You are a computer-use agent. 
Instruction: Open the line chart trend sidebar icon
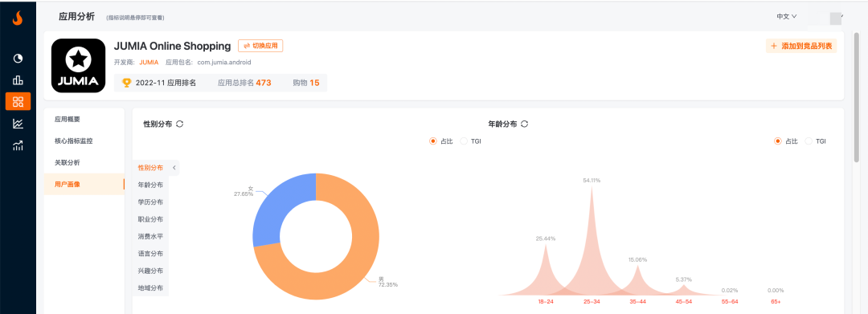tap(18, 124)
